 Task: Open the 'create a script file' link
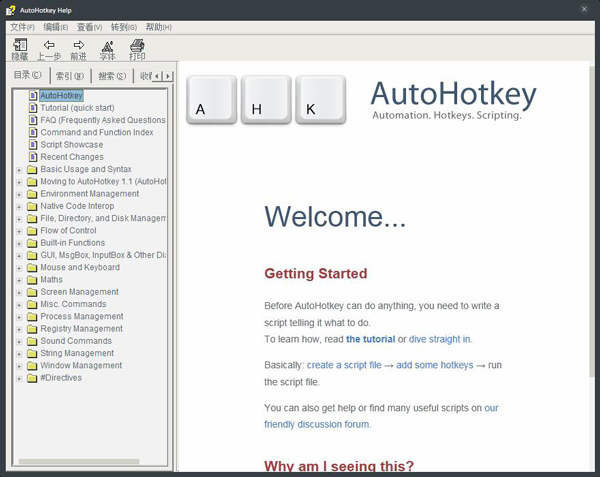344,365
